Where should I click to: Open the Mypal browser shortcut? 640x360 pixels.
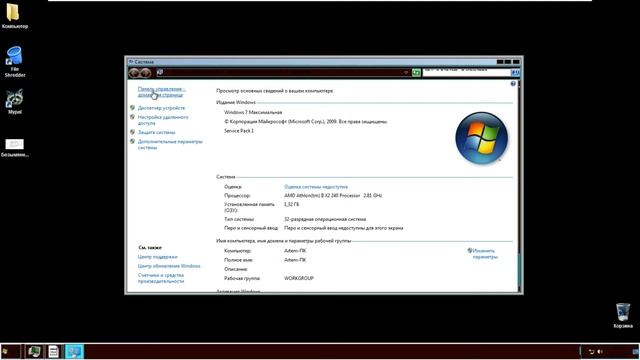(x=15, y=102)
